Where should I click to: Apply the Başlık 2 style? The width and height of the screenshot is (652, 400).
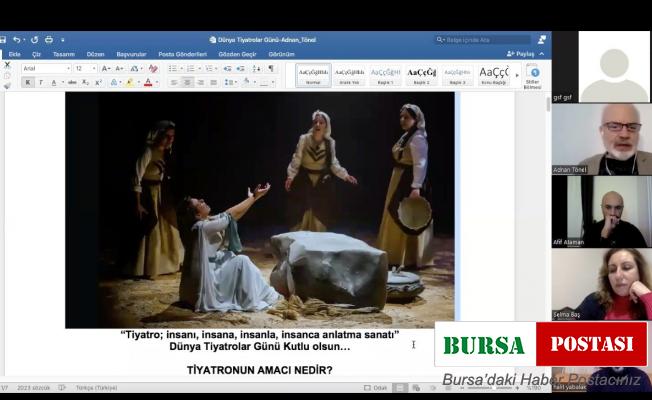coord(421,75)
